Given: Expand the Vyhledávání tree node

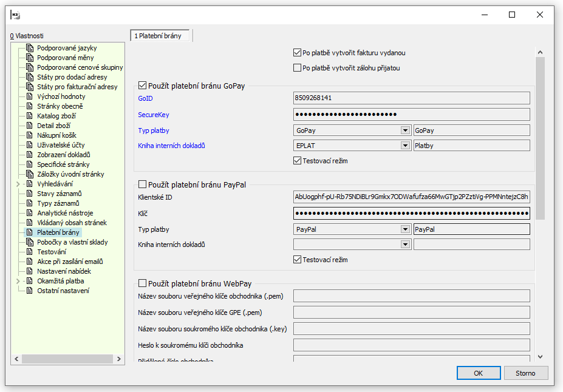Looking at the screenshot, I should coord(18,184).
